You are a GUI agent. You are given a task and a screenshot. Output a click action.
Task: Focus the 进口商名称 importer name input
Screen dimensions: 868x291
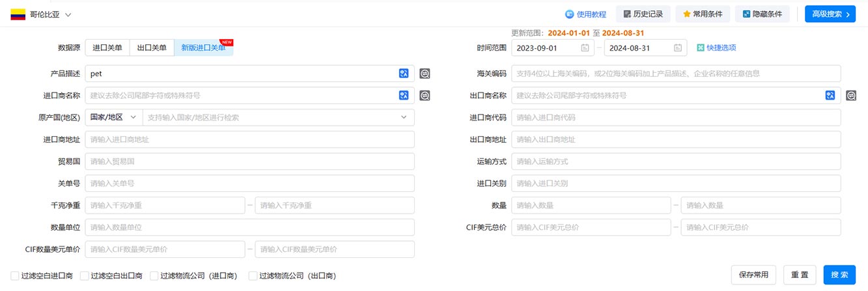pos(249,95)
